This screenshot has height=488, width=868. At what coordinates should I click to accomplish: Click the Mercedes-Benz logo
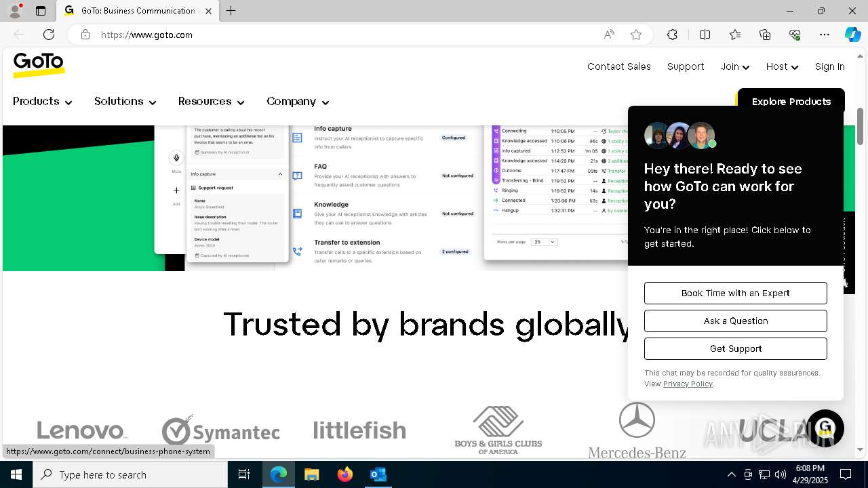click(x=637, y=430)
